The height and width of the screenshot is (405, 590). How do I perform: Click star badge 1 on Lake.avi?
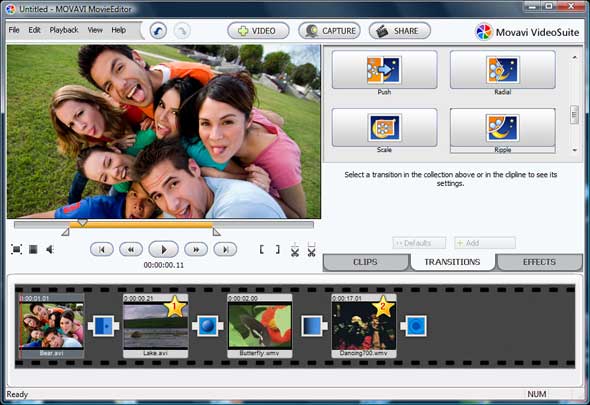click(x=175, y=307)
